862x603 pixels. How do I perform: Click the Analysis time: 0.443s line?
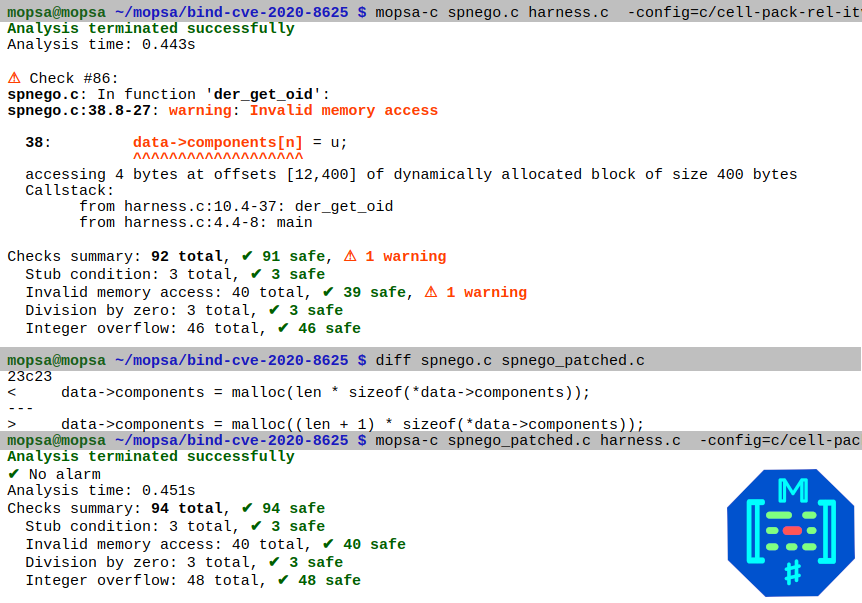click(x=101, y=45)
